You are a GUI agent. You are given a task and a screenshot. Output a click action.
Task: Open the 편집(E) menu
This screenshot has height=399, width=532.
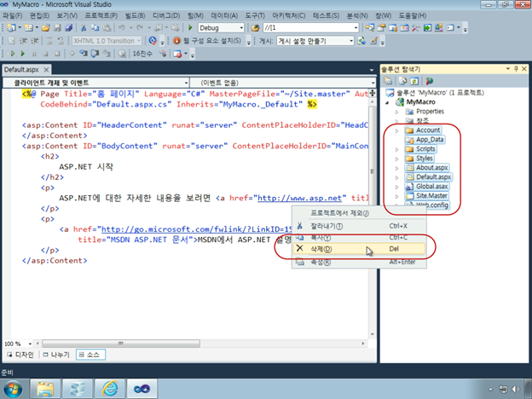(39, 16)
